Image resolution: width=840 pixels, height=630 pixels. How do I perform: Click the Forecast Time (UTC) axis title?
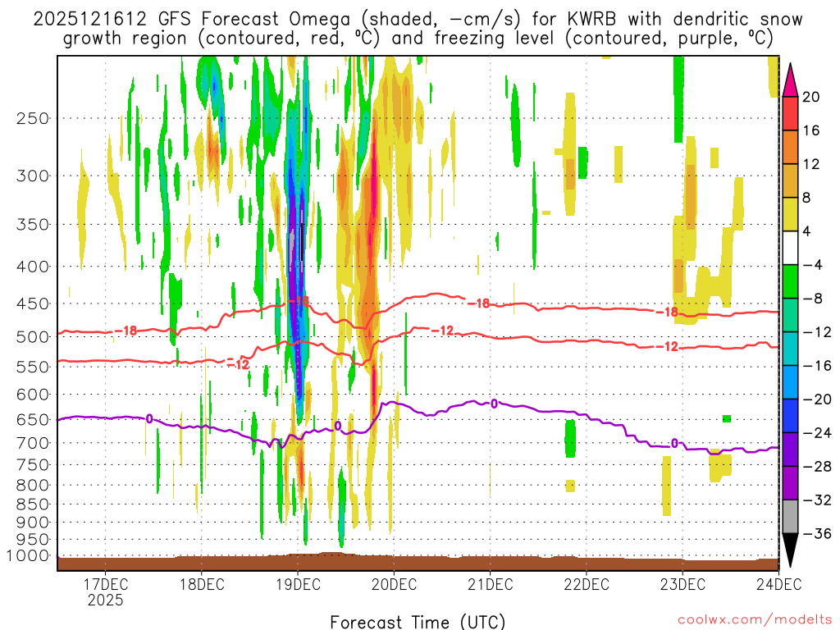(x=418, y=621)
